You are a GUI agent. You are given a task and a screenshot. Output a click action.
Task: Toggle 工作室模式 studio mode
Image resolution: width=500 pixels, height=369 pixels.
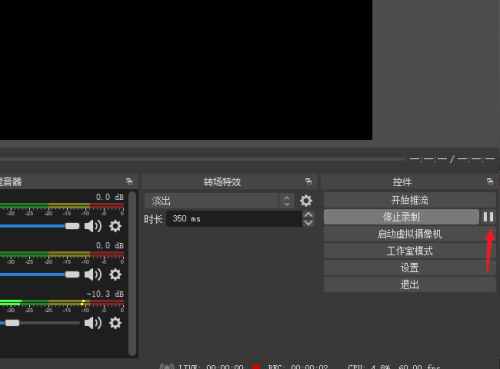click(x=410, y=251)
